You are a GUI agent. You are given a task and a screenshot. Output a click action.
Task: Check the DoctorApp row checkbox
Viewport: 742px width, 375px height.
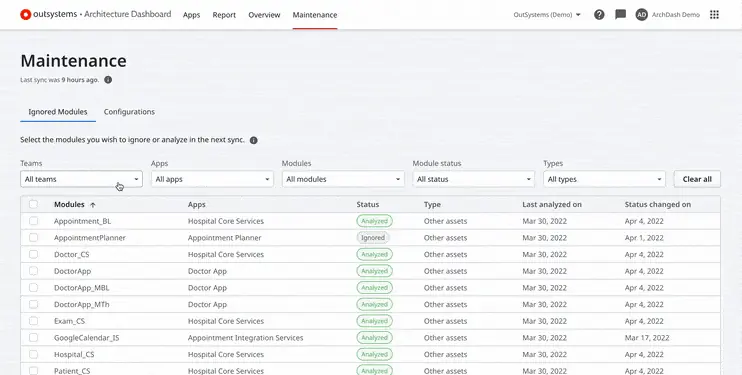[33, 271]
